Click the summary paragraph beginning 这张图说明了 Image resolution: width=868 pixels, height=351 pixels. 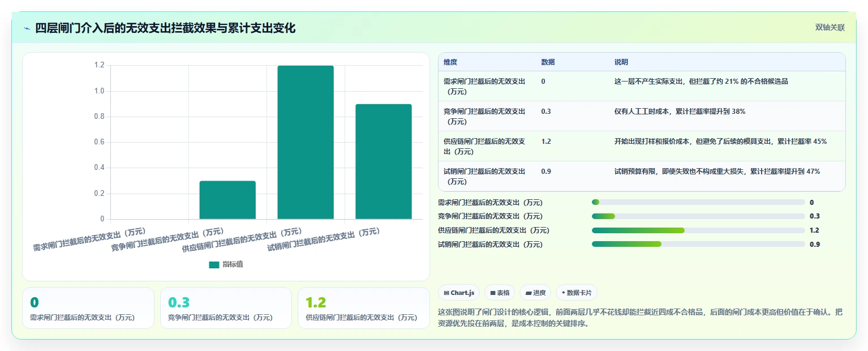[641, 319]
